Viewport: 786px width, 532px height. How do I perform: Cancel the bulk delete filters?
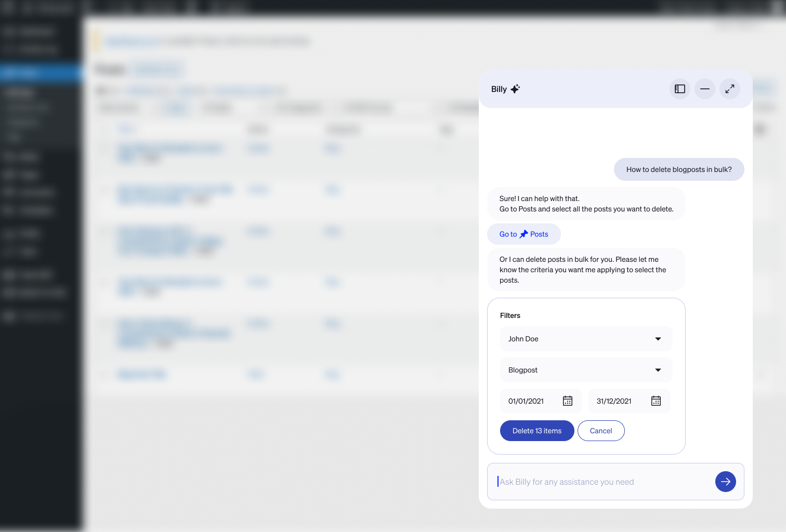(x=601, y=431)
